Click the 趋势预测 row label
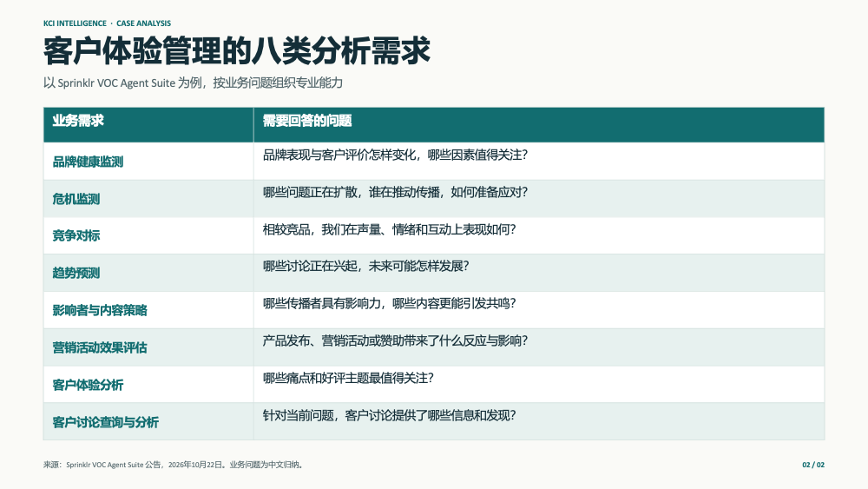The height and width of the screenshot is (489, 868). coord(76,273)
